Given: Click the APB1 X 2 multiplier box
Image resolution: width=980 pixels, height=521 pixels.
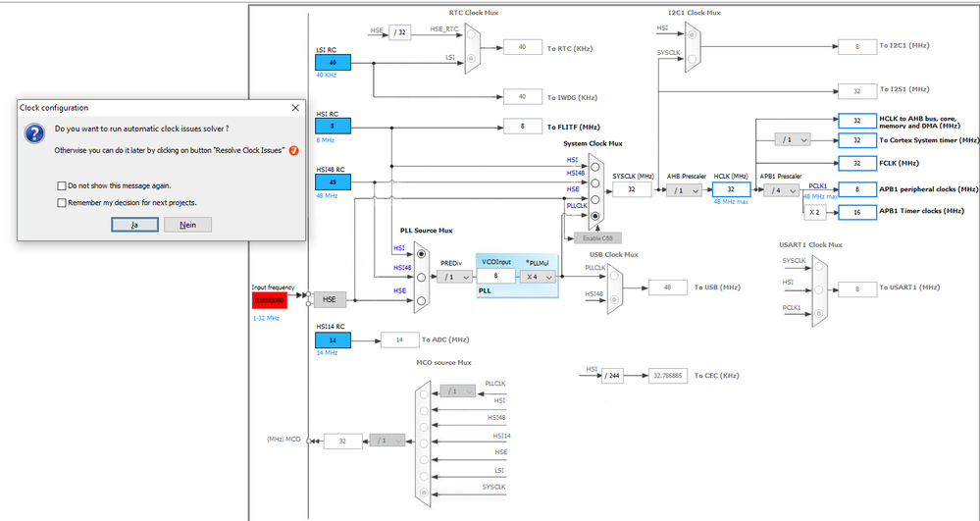Looking at the screenshot, I should (x=815, y=213).
